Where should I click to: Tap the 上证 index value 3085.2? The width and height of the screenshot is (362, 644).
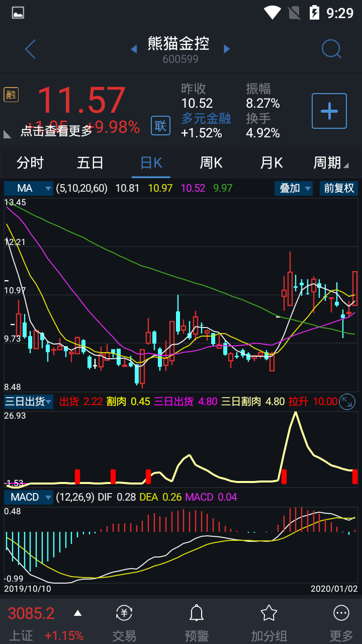[31, 613]
